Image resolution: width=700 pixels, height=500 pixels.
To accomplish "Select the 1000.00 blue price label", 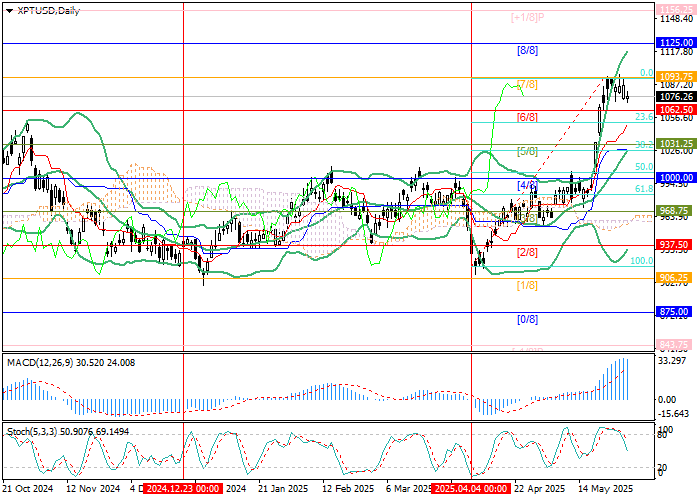I will [x=676, y=177].
